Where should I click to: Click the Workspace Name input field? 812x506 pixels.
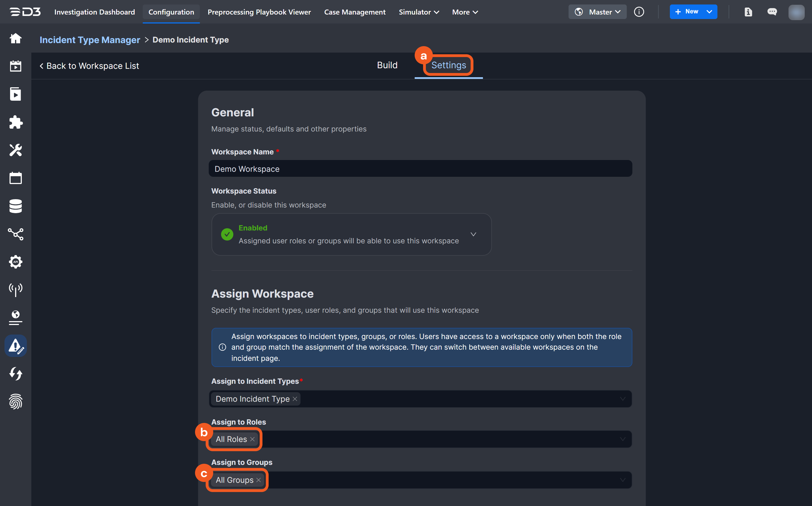pyautogui.click(x=420, y=169)
